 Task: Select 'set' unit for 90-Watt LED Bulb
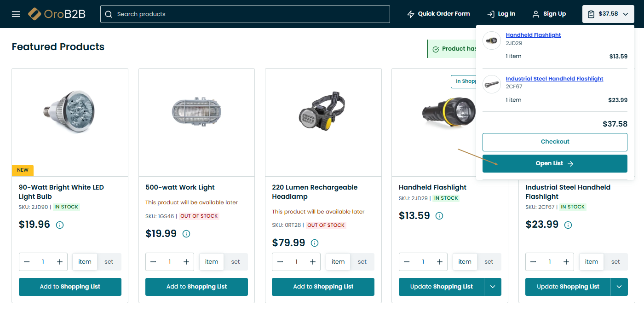pyautogui.click(x=109, y=262)
